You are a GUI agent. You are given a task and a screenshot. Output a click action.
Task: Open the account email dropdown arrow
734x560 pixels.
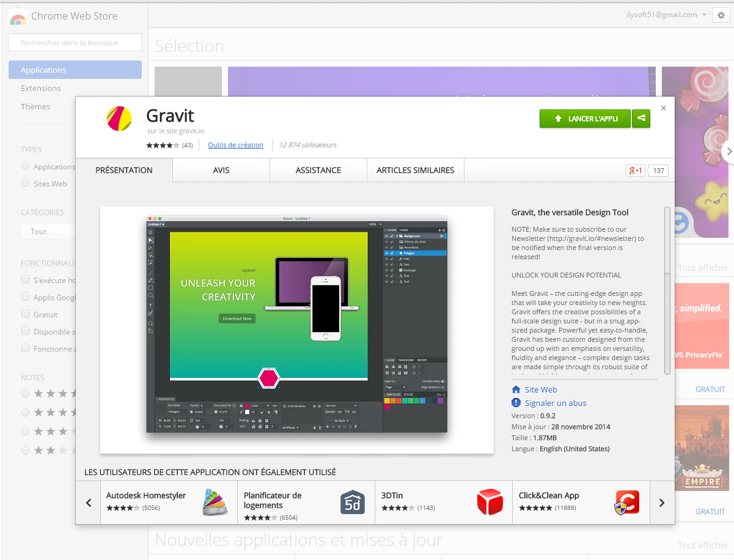click(705, 15)
